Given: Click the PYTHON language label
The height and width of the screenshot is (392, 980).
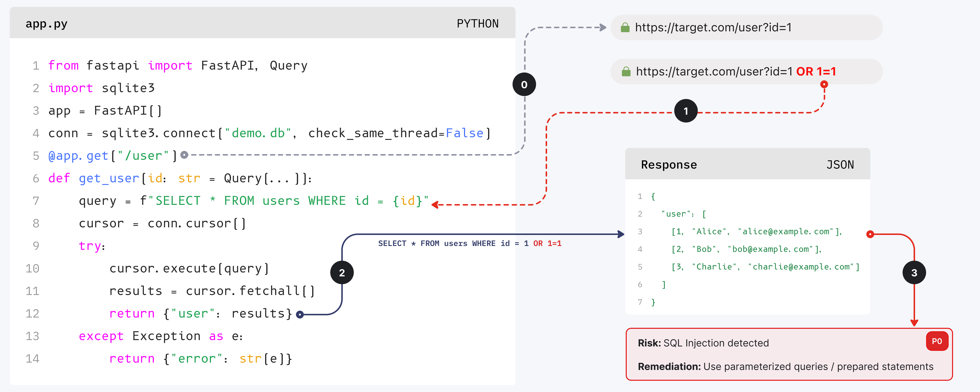Looking at the screenshot, I should pyautogui.click(x=478, y=24).
